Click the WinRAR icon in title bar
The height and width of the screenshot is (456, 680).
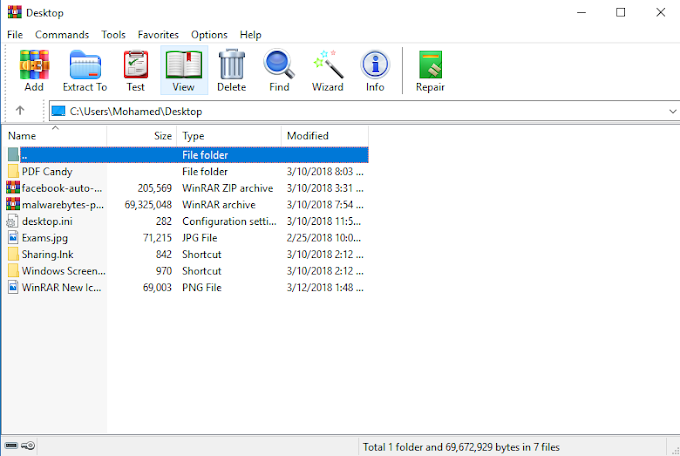coord(14,12)
